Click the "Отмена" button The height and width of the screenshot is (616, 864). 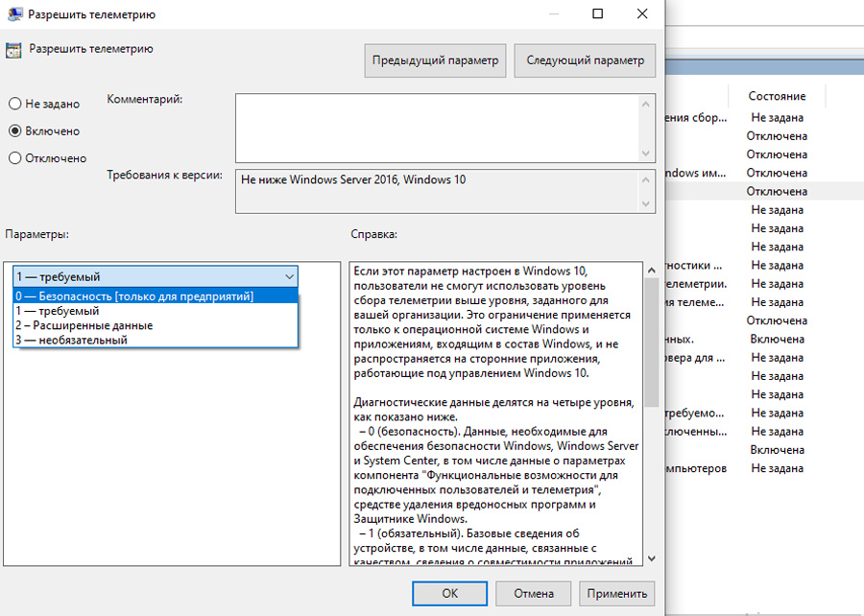click(534, 593)
